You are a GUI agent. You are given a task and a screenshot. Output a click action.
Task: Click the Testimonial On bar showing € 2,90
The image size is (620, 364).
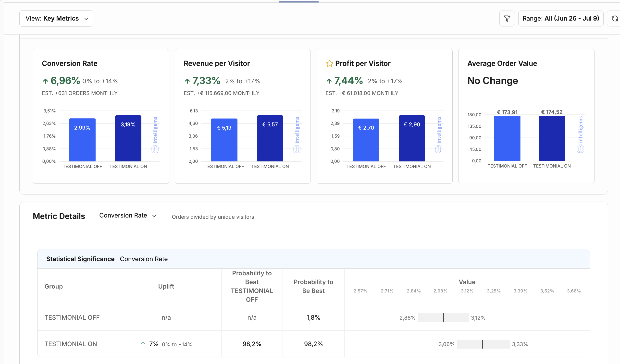(412, 138)
